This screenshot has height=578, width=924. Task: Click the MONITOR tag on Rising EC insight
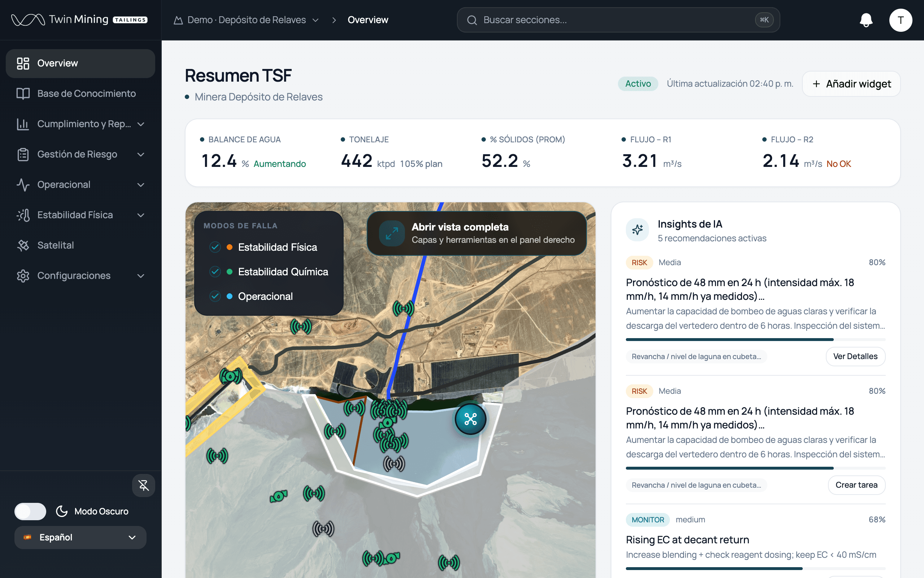(648, 520)
